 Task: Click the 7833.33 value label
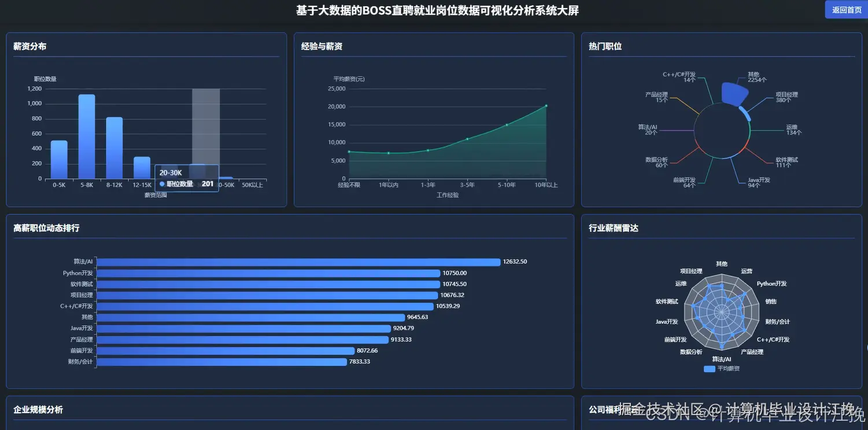360,362
